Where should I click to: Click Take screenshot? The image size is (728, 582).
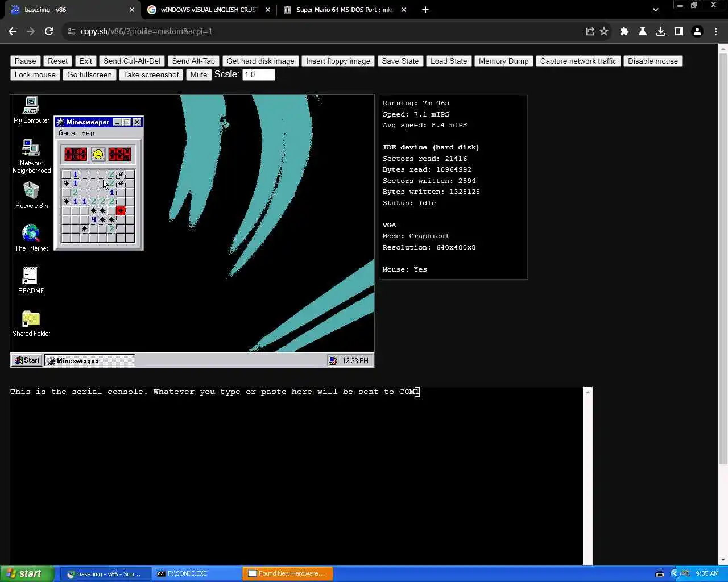tap(151, 74)
